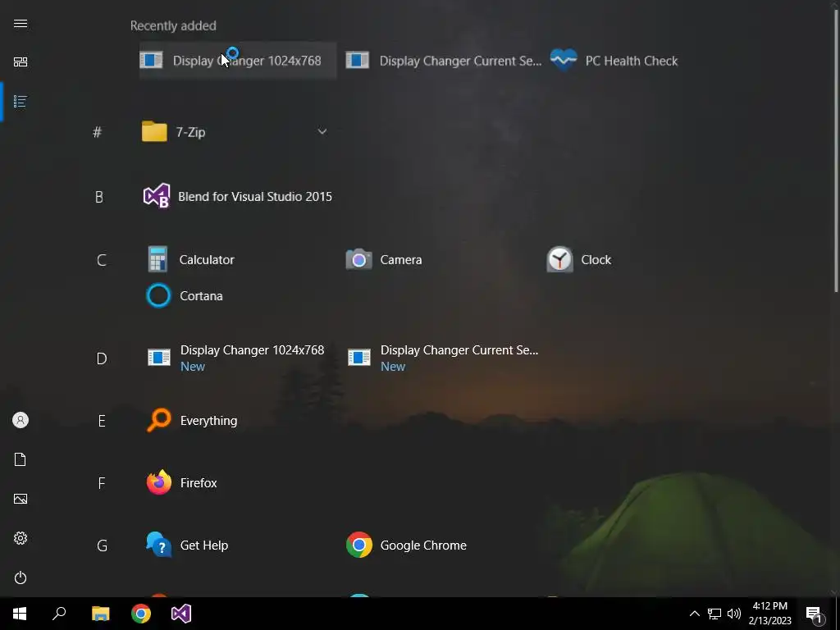Jump to the # letter header
The height and width of the screenshot is (630, 840).
coord(97,132)
